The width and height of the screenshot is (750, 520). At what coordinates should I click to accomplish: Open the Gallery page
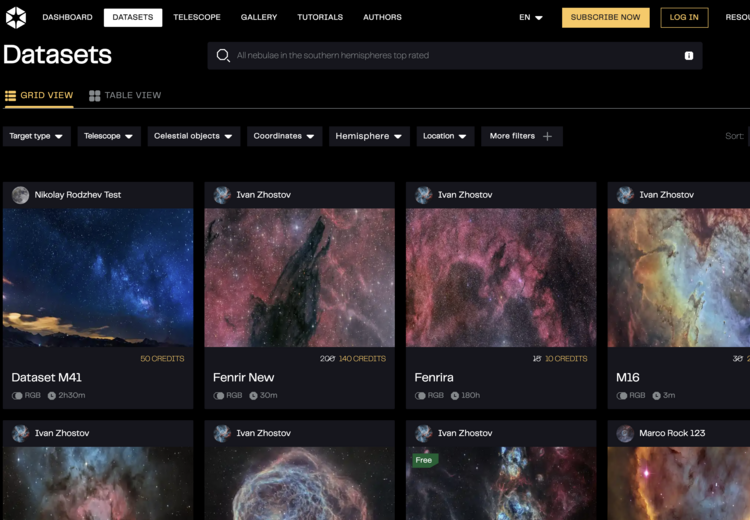259,18
